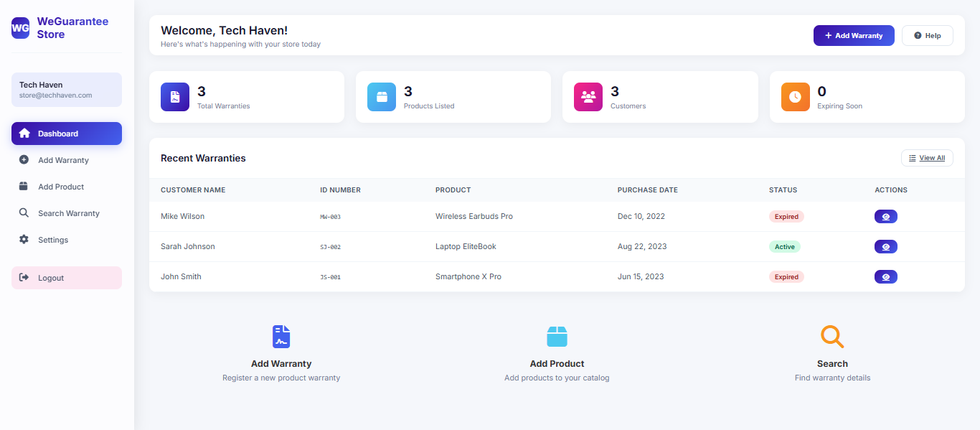
Task: Click the list icon beside View All
Action: 913,158
